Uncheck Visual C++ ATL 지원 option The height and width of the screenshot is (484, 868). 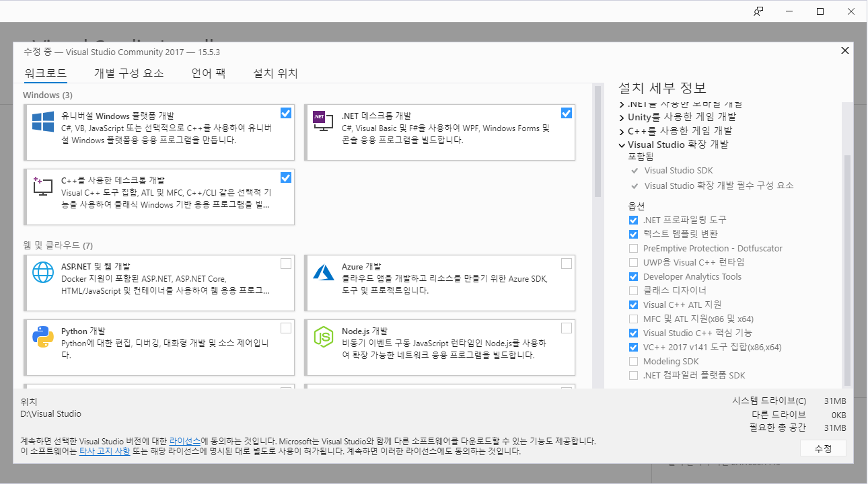[x=633, y=305]
